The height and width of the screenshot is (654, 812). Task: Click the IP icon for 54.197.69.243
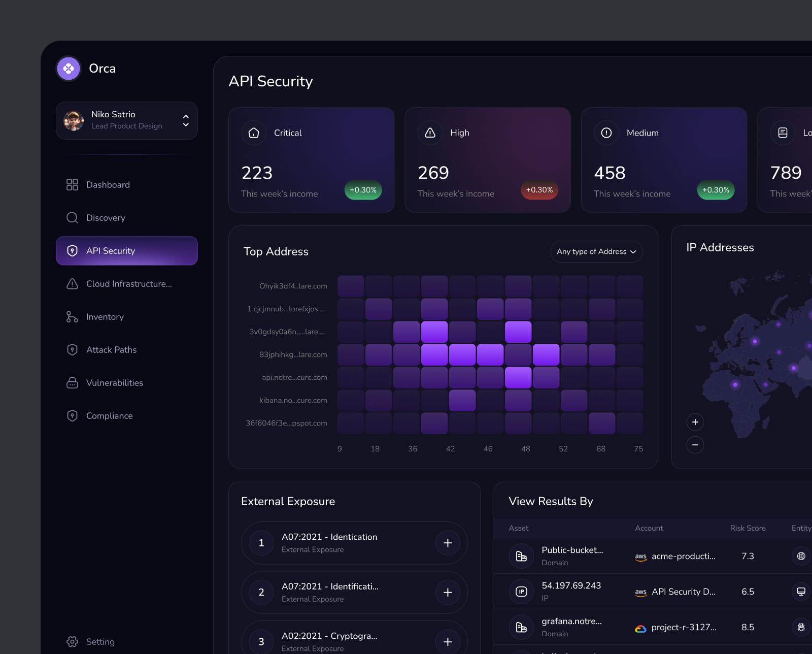(x=521, y=592)
